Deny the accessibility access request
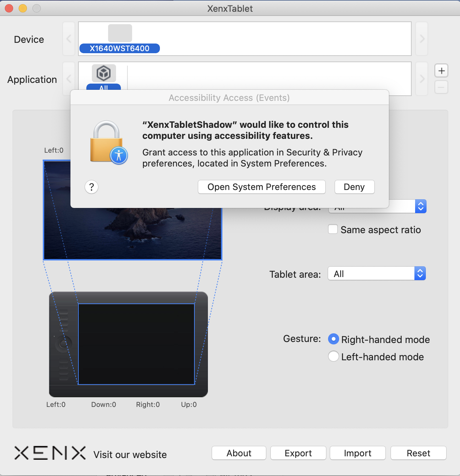 pos(354,187)
